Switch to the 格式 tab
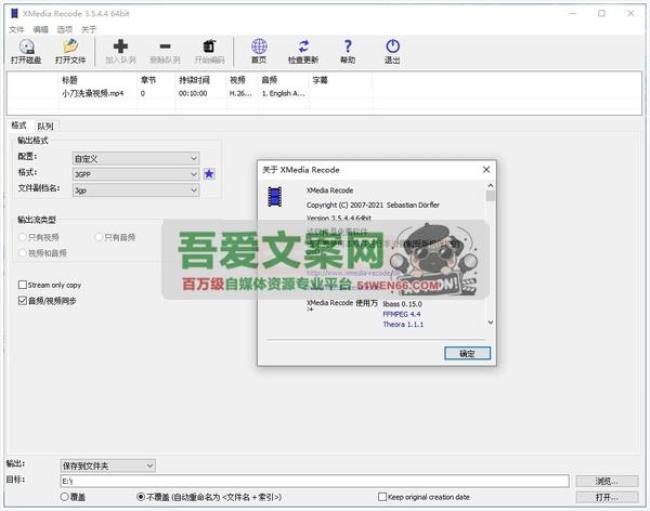This screenshot has width=650, height=511. click(19, 125)
